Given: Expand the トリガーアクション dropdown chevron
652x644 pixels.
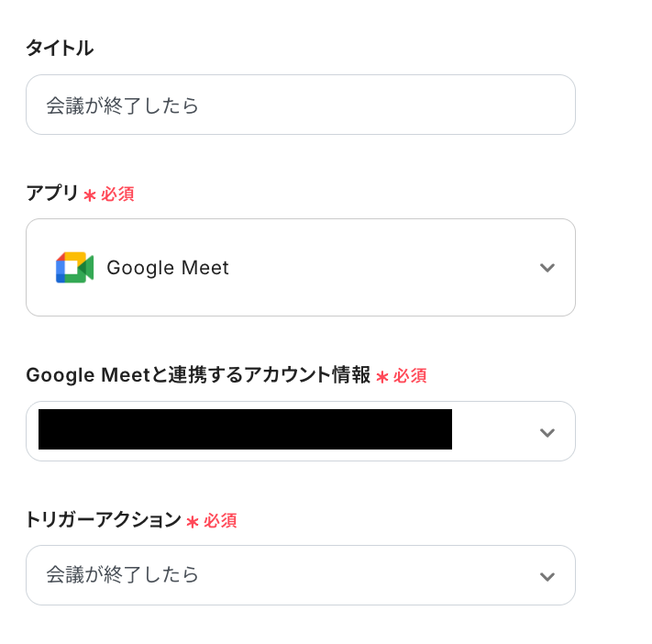Looking at the screenshot, I should click(x=547, y=576).
